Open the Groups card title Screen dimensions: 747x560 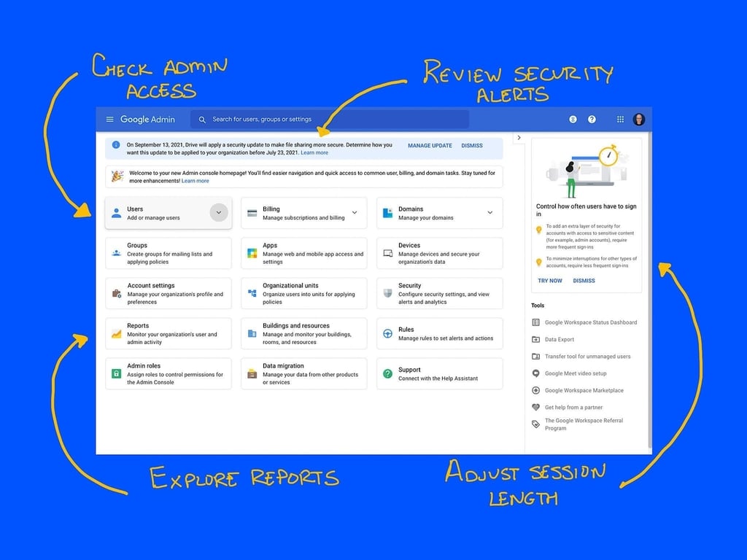pyautogui.click(x=137, y=245)
